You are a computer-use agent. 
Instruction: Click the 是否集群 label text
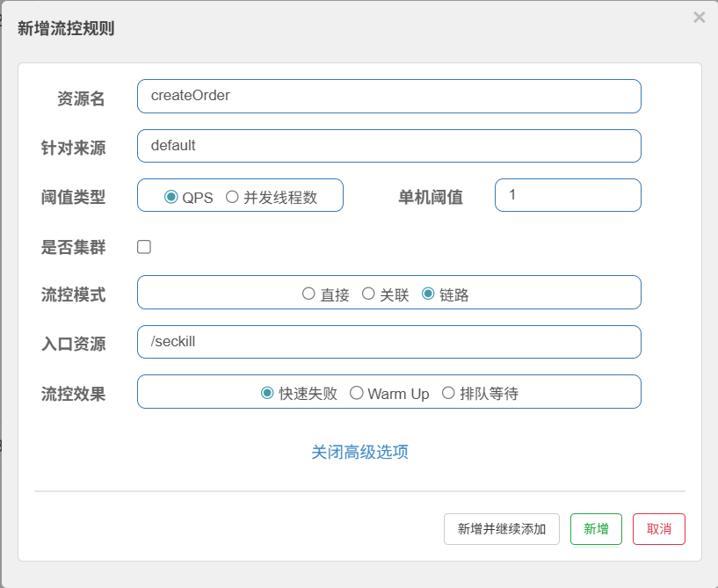pyautogui.click(x=73, y=248)
